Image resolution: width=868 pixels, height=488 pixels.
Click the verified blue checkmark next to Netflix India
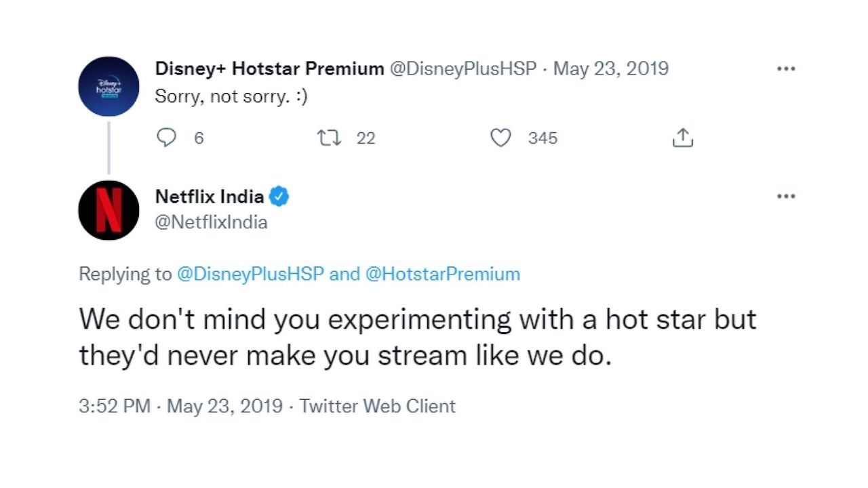pos(280,196)
